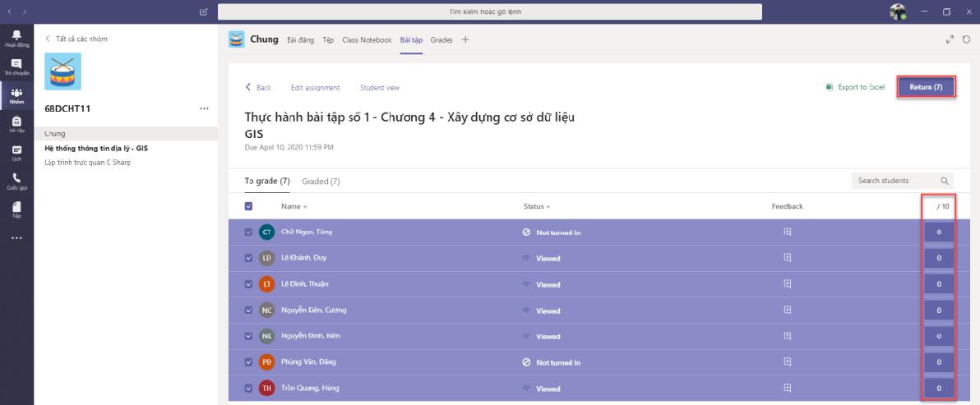Image resolution: width=980 pixels, height=405 pixels.
Task: Open the Cuộc gọi calls icon
Action: point(16,181)
